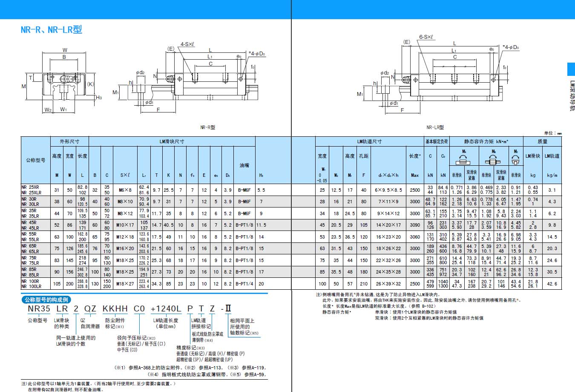The width and height of the screenshot is (575, 392).
Task: Click the 'LM滑块的种类' label
Action: click(61, 323)
